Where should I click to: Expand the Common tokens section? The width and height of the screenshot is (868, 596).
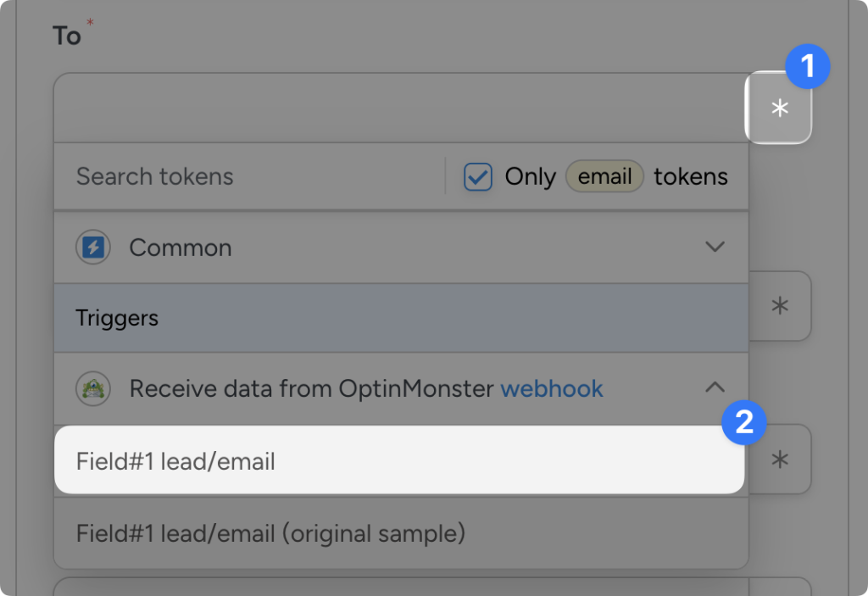(x=715, y=247)
